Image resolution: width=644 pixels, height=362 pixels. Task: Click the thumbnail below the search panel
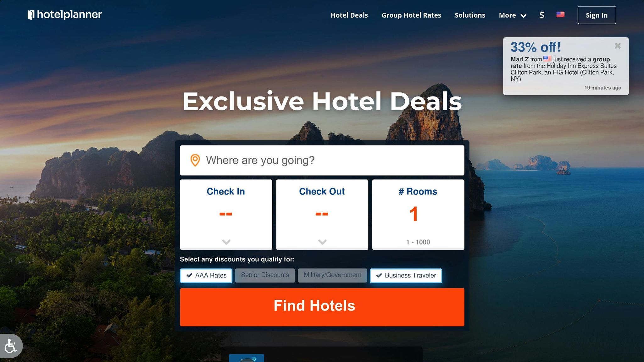(x=247, y=358)
